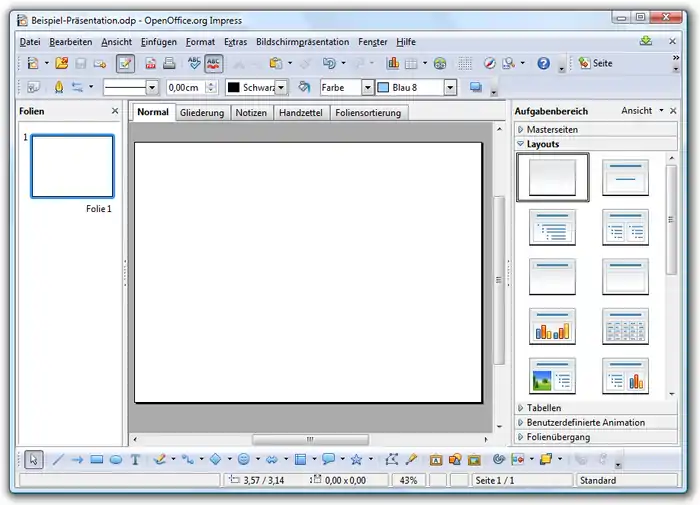Screen dimensions: 700x505
Task: Click the update download arrow icon
Action: [646, 41]
